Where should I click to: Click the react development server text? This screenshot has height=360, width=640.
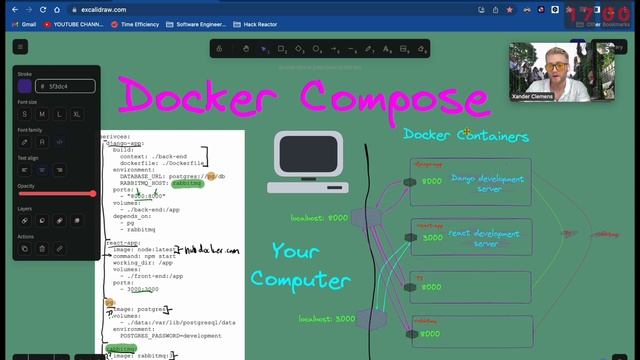(x=484, y=238)
